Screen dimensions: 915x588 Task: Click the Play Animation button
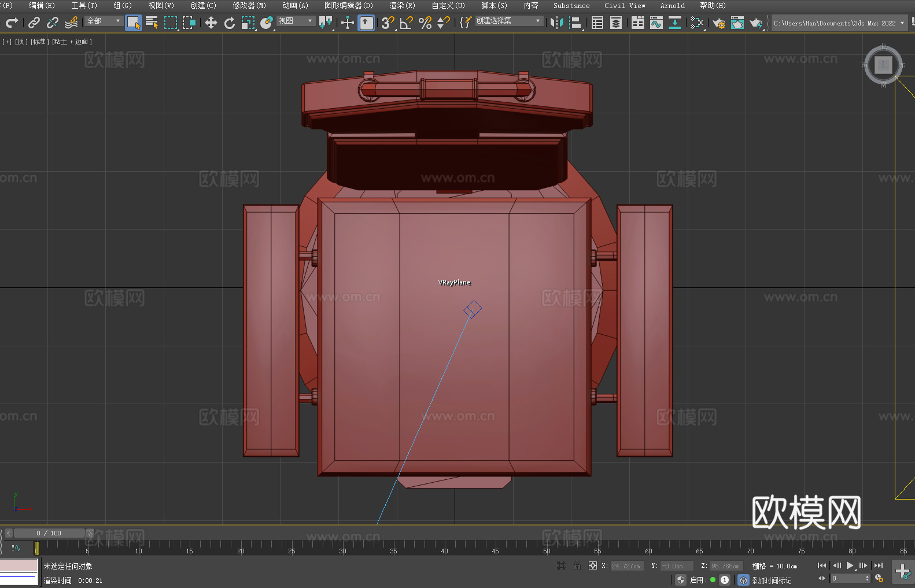point(850,565)
